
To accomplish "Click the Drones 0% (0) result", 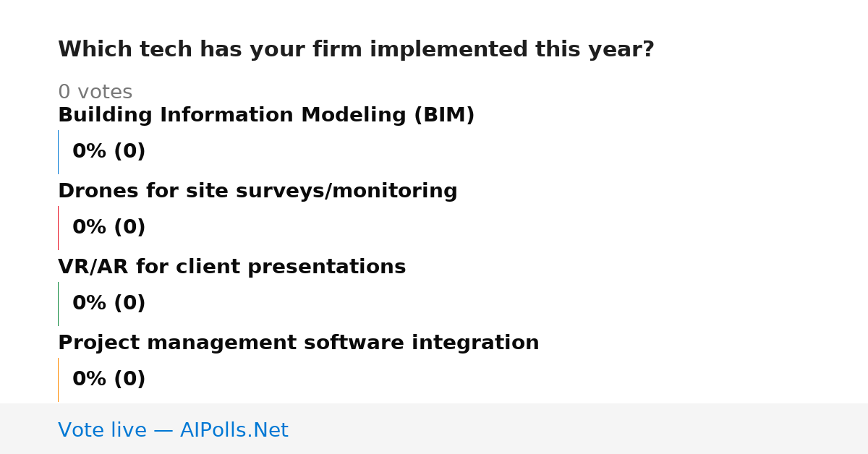I will (x=109, y=228).
